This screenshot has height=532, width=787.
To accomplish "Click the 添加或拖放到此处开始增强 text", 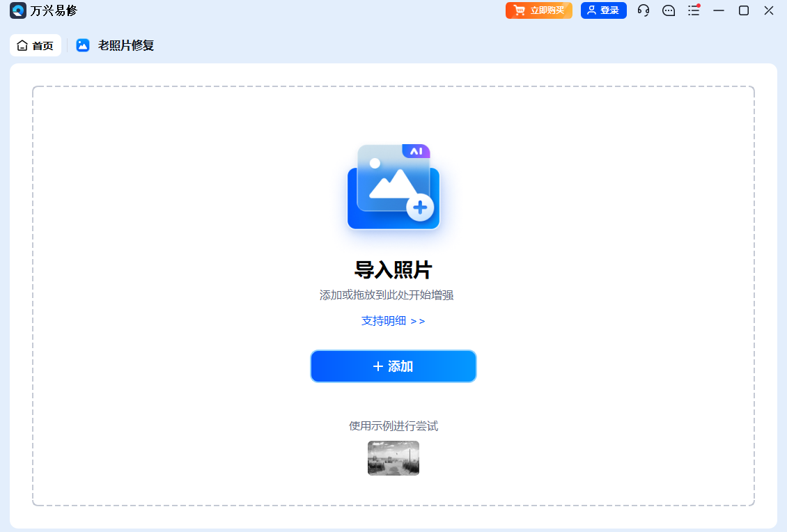I will click(387, 295).
